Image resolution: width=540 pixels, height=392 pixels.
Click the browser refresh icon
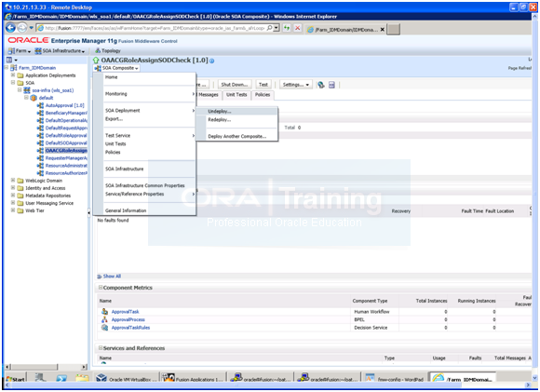click(287, 28)
